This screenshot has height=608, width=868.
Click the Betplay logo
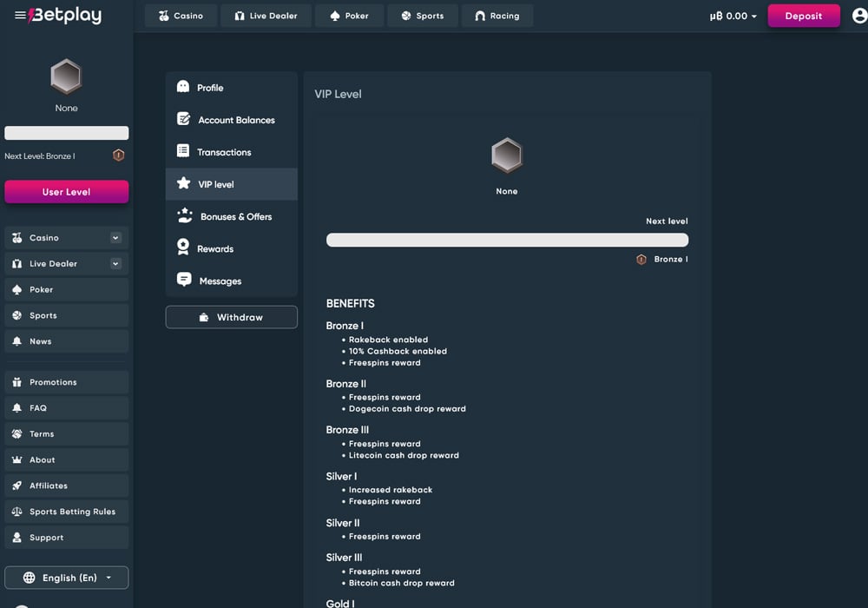pos(65,16)
